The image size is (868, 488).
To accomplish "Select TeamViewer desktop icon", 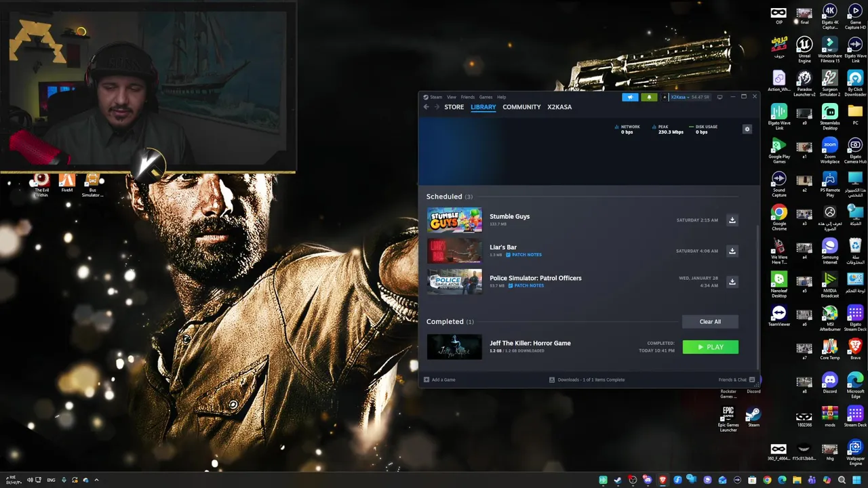I will click(x=779, y=316).
